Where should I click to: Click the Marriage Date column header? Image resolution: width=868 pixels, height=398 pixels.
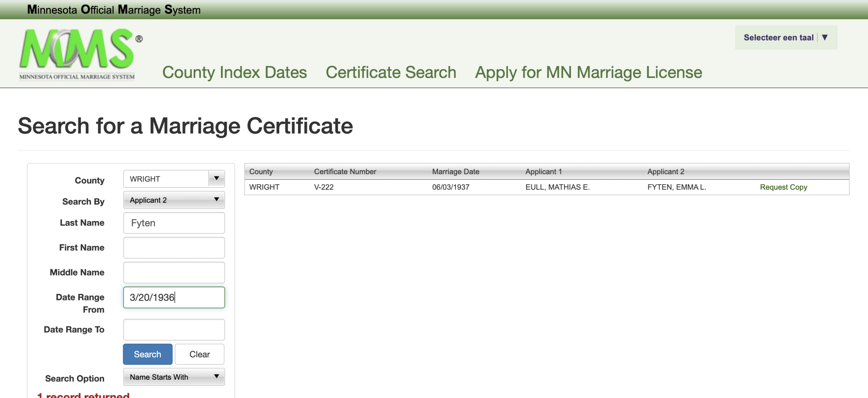(455, 172)
